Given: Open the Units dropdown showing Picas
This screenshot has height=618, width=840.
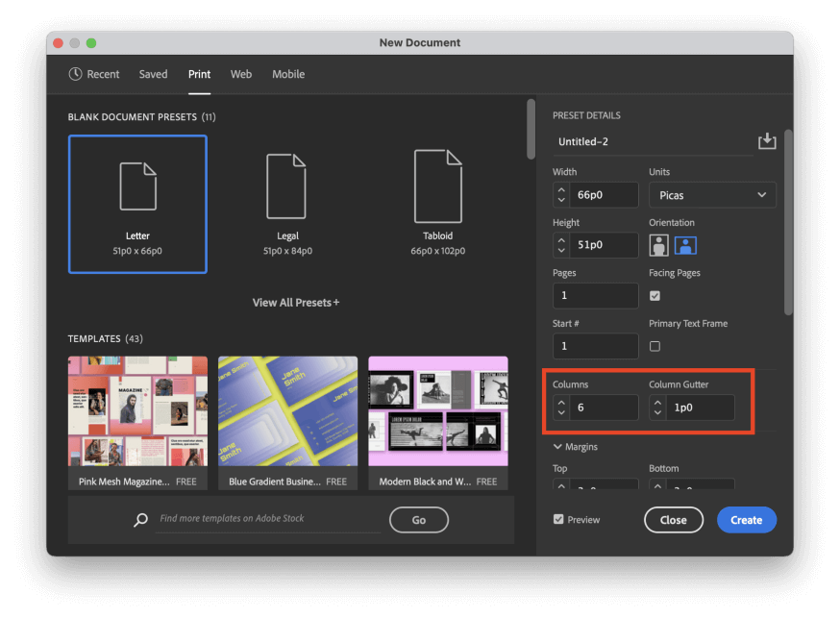Looking at the screenshot, I should [712, 195].
